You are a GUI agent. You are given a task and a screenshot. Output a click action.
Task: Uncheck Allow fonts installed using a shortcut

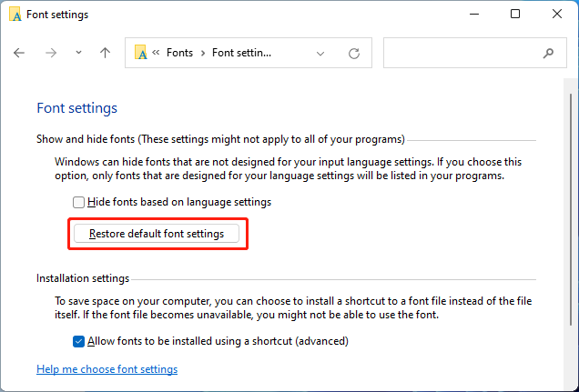pyautogui.click(x=78, y=341)
